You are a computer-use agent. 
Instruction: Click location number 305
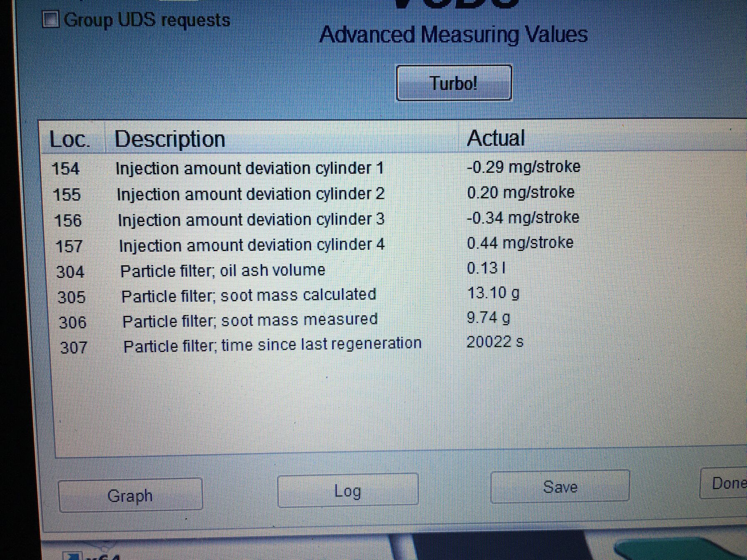[72, 297]
